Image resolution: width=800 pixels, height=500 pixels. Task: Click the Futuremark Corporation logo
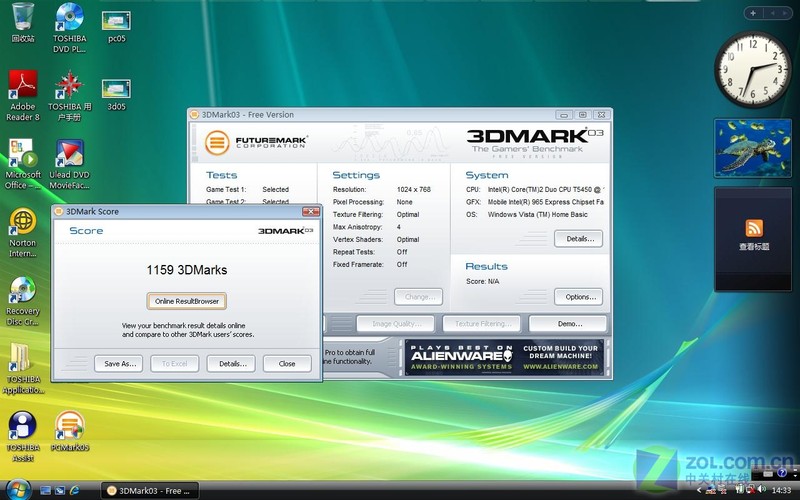256,142
